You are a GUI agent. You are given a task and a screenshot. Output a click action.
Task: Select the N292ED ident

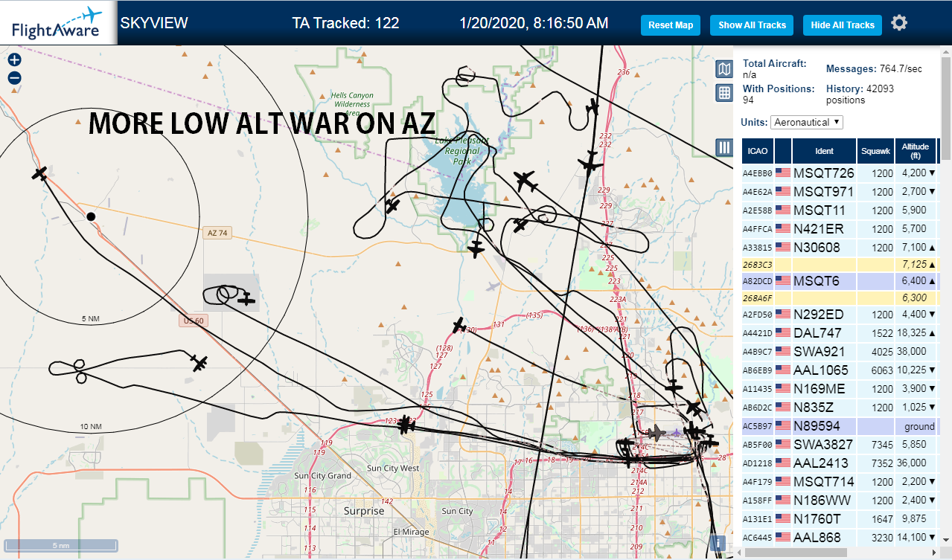819,315
